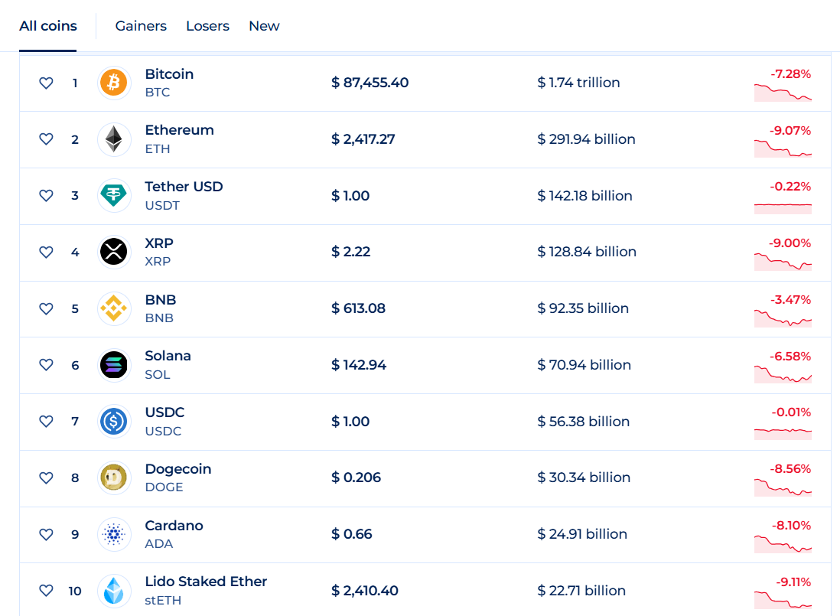This screenshot has height=616, width=840.
Task: Open Cardano's -8.10% sparkline chart
Action: click(783, 543)
